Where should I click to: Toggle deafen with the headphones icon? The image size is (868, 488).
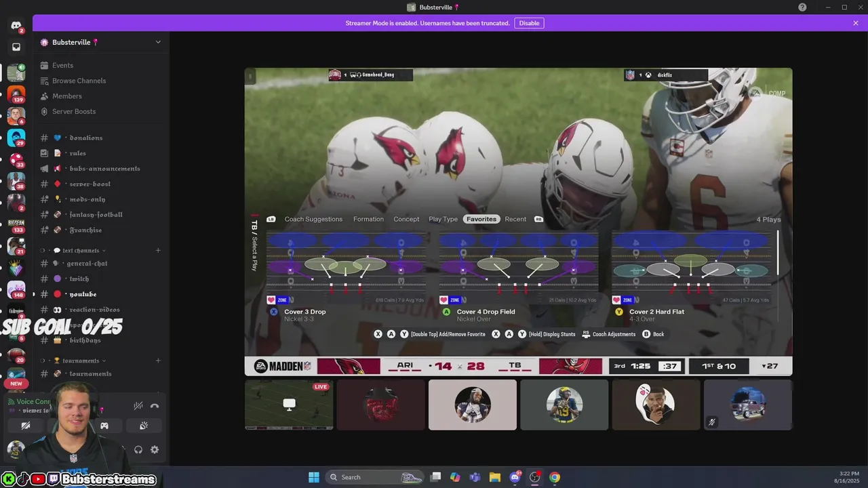(138, 449)
